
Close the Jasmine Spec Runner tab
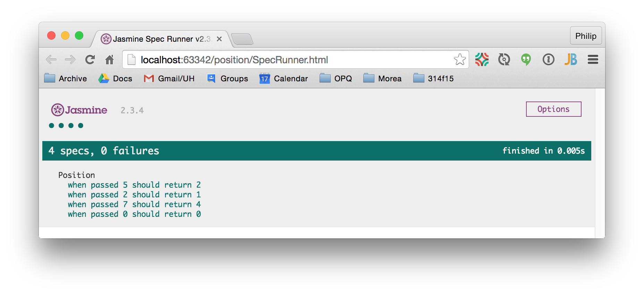coord(219,39)
